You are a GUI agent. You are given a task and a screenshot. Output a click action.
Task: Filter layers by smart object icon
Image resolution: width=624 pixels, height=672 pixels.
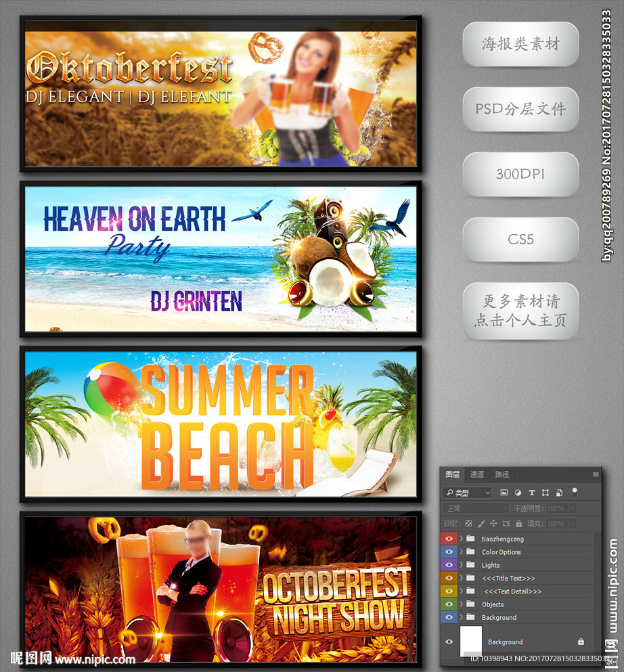pos(559,493)
